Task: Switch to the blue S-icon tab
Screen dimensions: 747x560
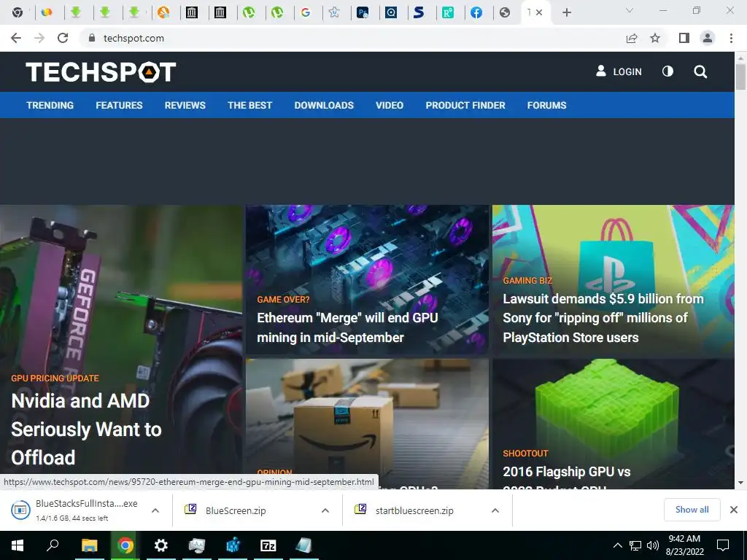Action: 419,12
